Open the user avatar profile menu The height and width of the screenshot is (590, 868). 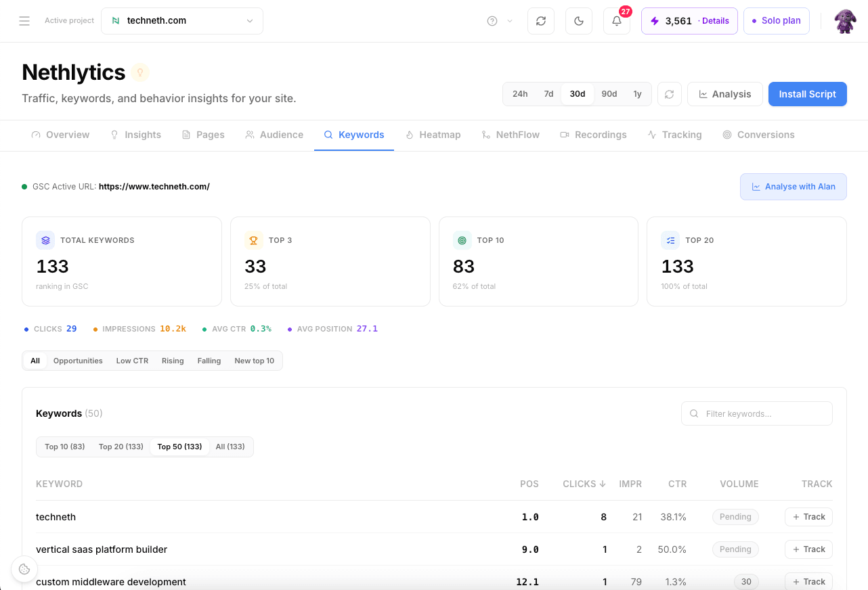845,21
